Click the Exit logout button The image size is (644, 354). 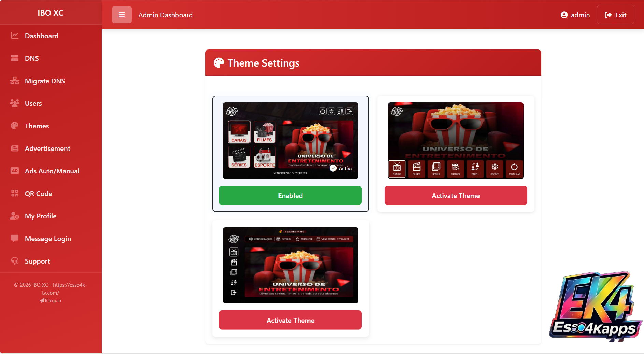[615, 15]
